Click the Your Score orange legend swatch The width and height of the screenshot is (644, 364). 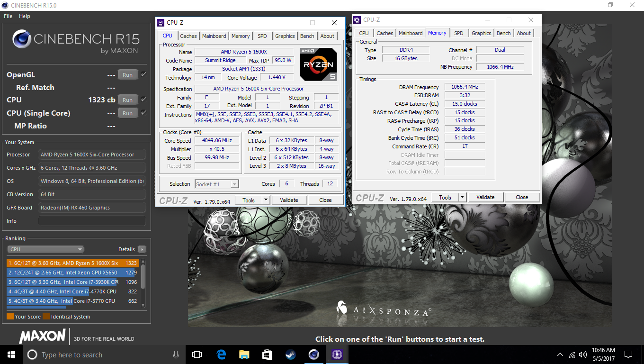click(x=10, y=317)
